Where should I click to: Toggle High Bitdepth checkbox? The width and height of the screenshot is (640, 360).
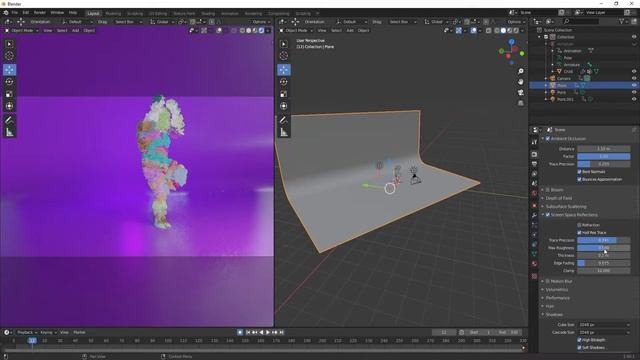pyautogui.click(x=579, y=340)
